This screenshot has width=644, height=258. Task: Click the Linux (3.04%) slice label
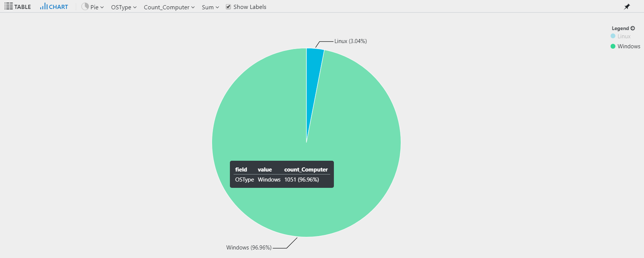[351, 41]
